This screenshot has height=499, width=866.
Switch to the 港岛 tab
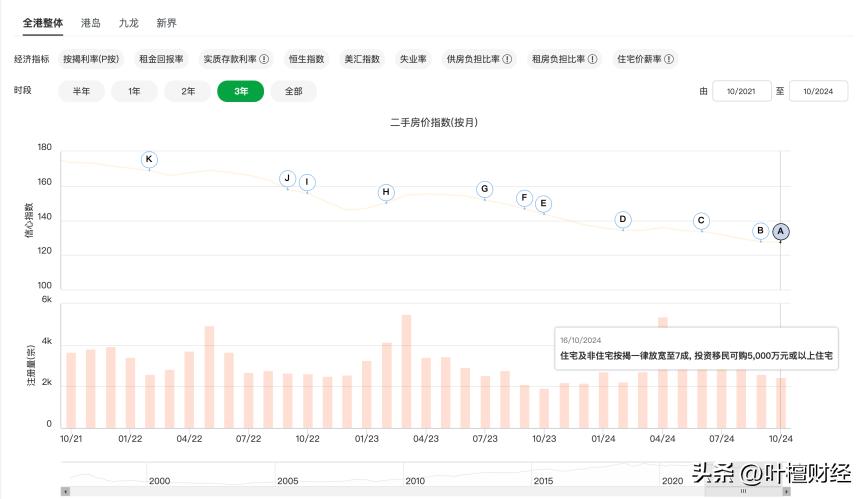click(91, 21)
